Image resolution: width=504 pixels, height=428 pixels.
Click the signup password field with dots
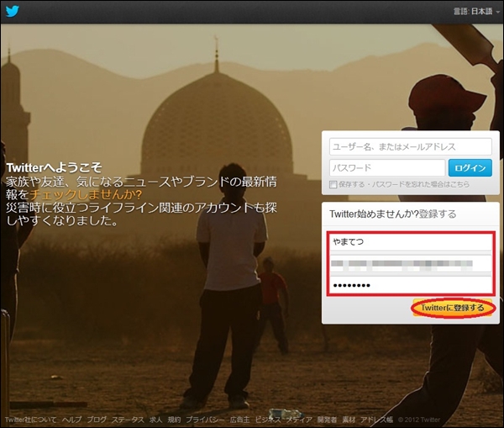point(411,285)
